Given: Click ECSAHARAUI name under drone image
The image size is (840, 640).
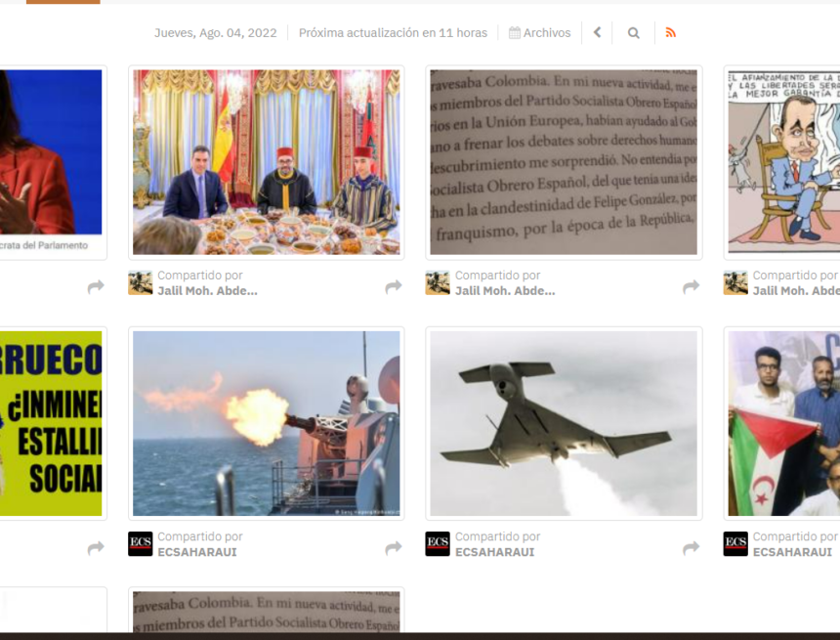Looking at the screenshot, I should [x=494, y=552].
